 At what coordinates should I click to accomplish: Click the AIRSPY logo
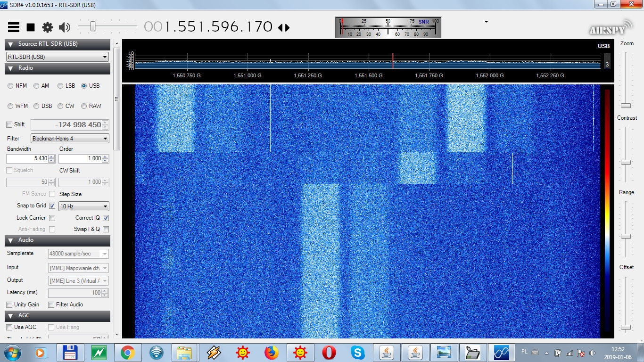coord(611,27)
